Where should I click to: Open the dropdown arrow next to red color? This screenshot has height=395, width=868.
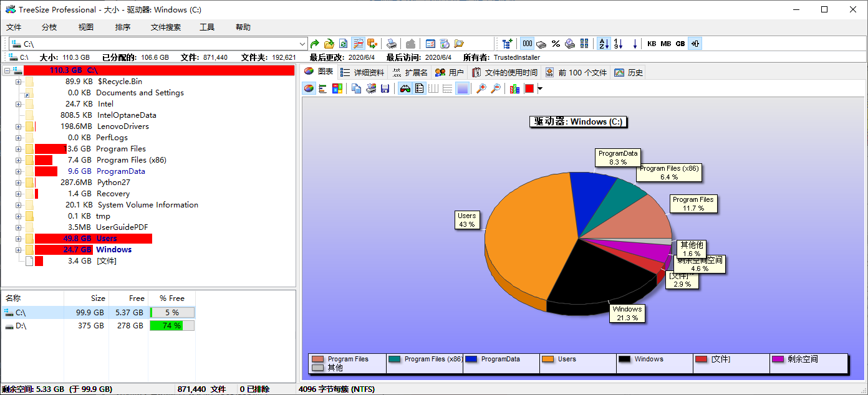[x=540, y=88]
